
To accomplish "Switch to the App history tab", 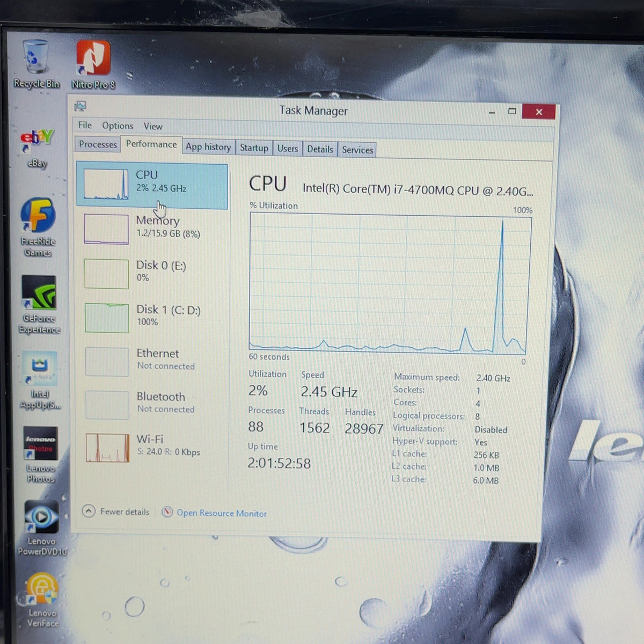I will click(x=208, y=147).
